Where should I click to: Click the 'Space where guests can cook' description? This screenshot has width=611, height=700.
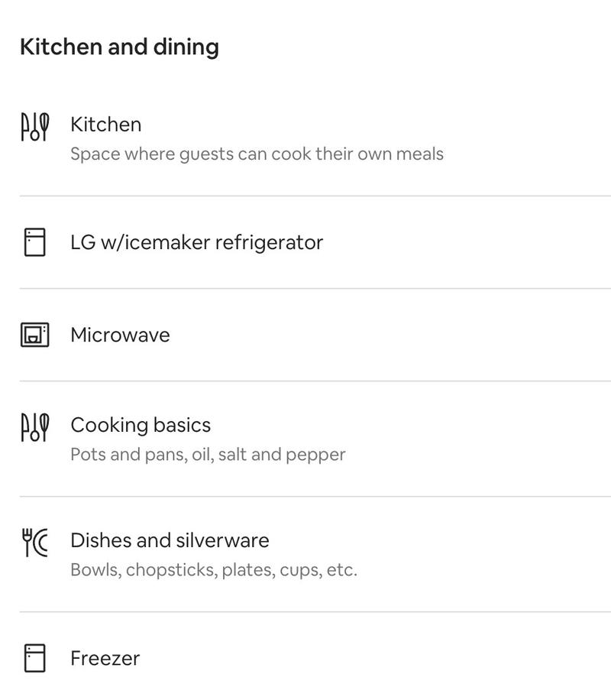pos(257,154)
